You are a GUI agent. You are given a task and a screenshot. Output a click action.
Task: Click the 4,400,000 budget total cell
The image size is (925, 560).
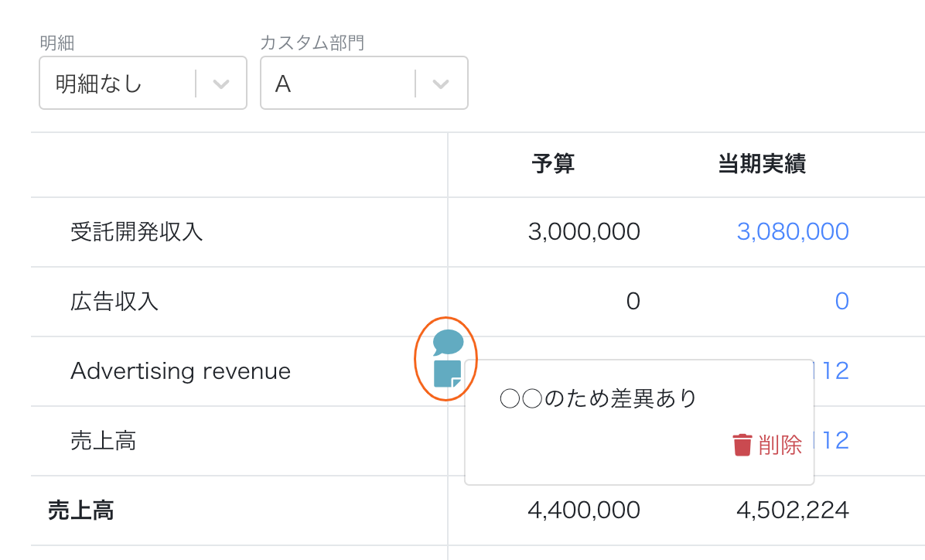coord(584,510)
